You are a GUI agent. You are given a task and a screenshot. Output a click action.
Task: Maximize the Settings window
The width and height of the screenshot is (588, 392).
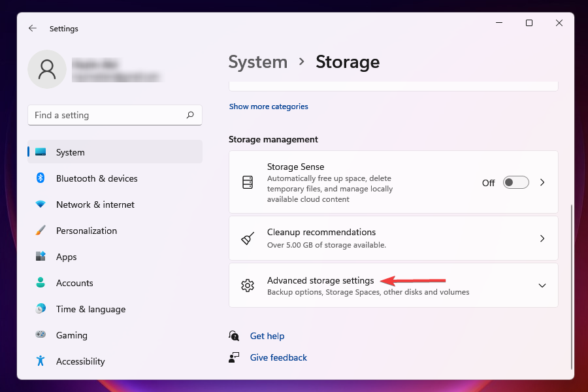coord(529,23)
